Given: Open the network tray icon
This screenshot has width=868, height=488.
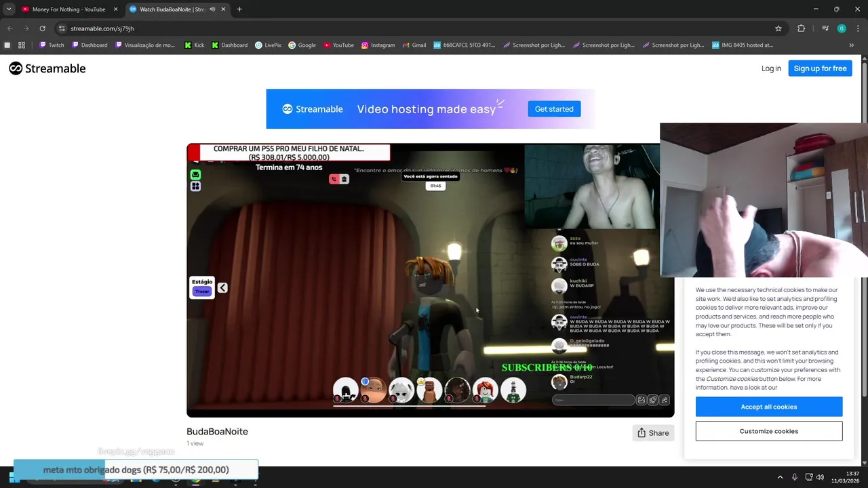Looking at the screenshot, I should click(x=809, y=477).
